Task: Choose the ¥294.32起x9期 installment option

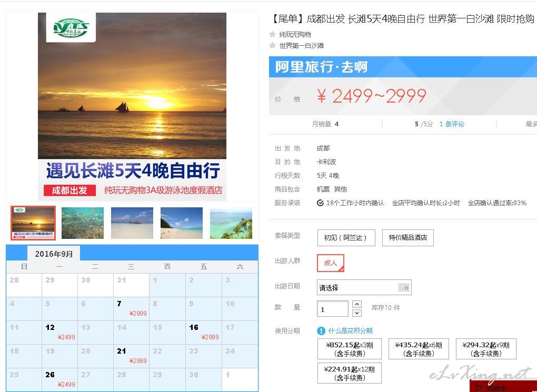Action: pos(486,349)
